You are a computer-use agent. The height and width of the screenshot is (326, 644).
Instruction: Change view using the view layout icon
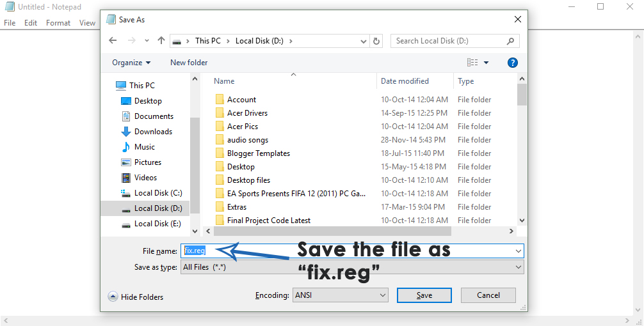(x=472, y=63)
